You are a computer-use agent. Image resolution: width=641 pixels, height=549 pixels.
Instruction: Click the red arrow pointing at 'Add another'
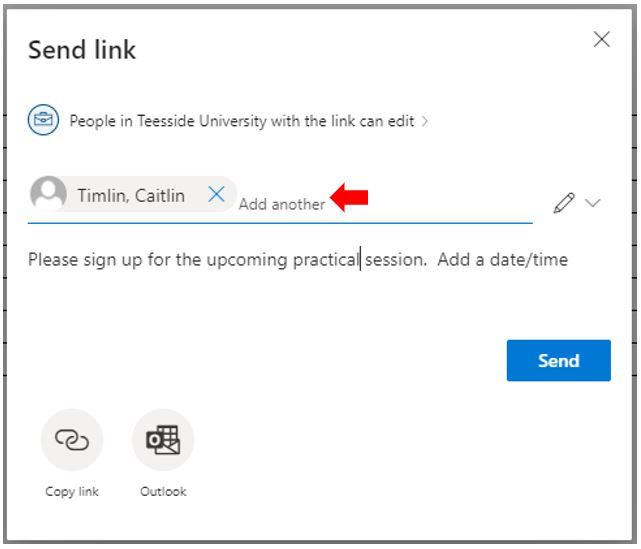[x=349, y=197]
